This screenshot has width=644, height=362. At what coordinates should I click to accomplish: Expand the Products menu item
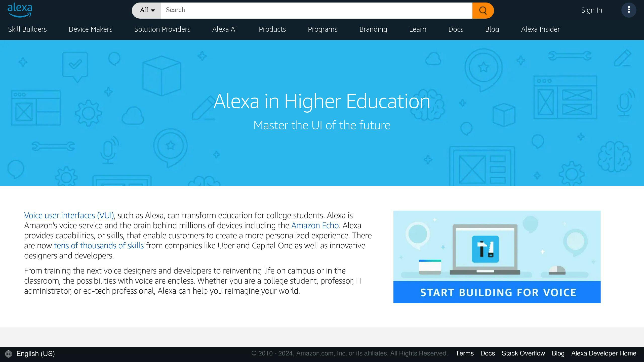(272, 29)
